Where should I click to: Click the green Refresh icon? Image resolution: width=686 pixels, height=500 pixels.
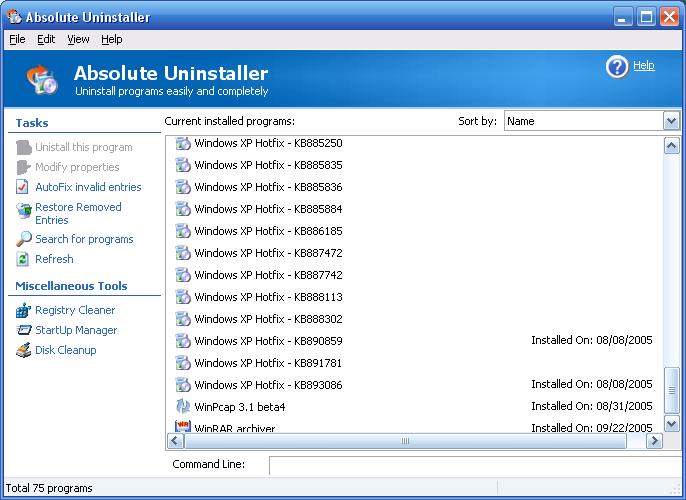coord(22,259)
